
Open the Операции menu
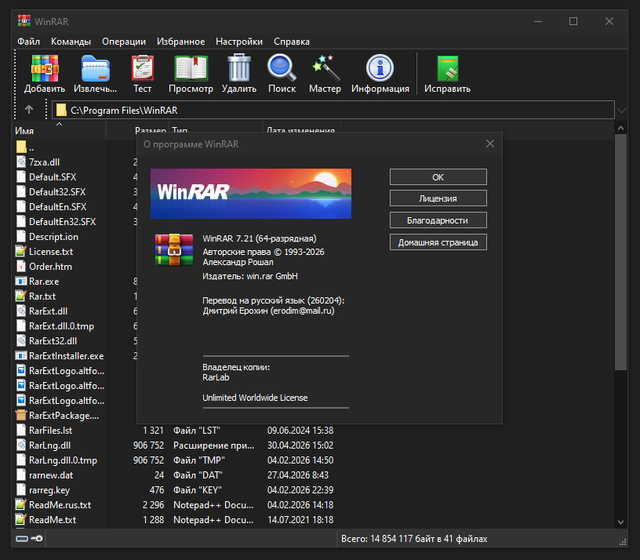click(124, 42)
